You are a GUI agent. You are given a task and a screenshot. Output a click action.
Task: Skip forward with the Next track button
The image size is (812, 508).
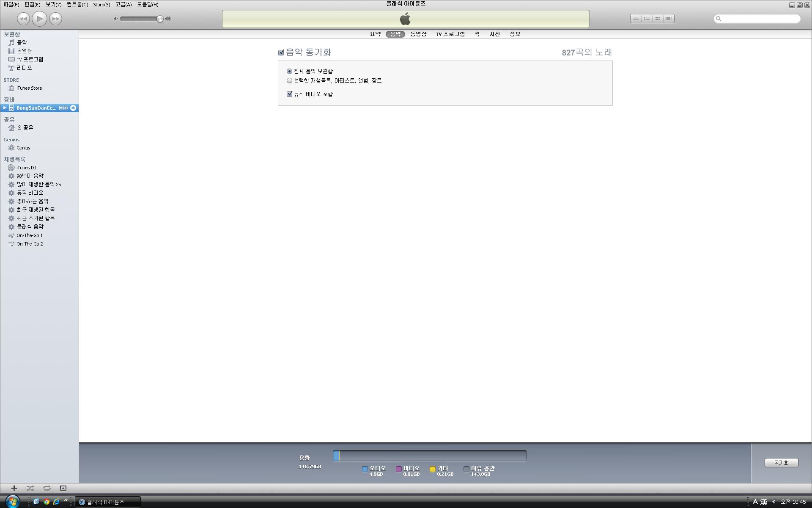point(55,19)
